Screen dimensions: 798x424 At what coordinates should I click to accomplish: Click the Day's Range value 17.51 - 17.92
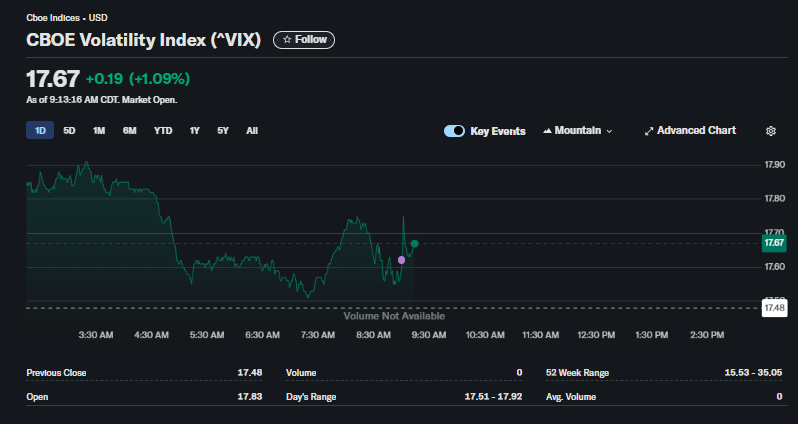[493, 397]
